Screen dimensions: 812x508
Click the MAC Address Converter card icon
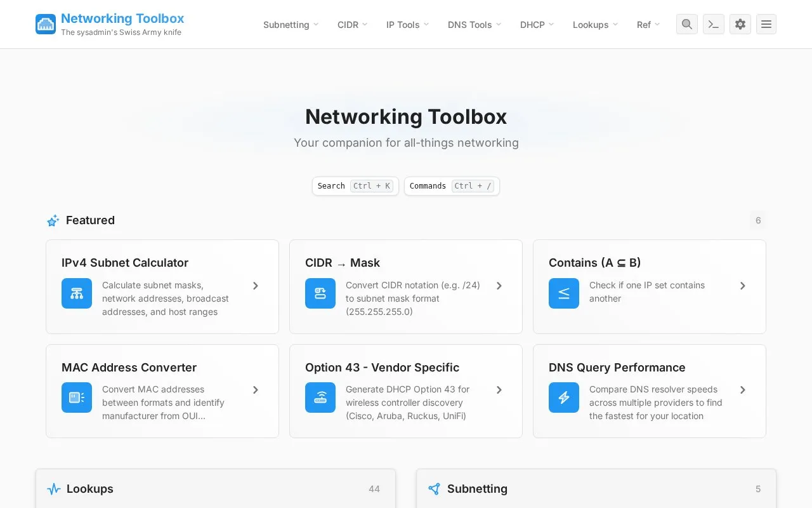pyautogui.click(x=77, y=398)
